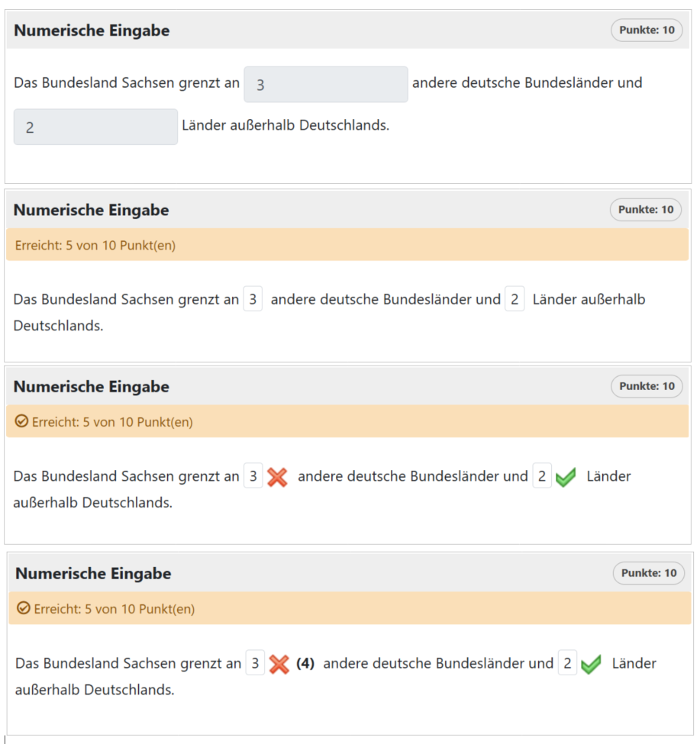Click the green checkmark in the last question
Screen dimensions: 700x744
point(591,663)
